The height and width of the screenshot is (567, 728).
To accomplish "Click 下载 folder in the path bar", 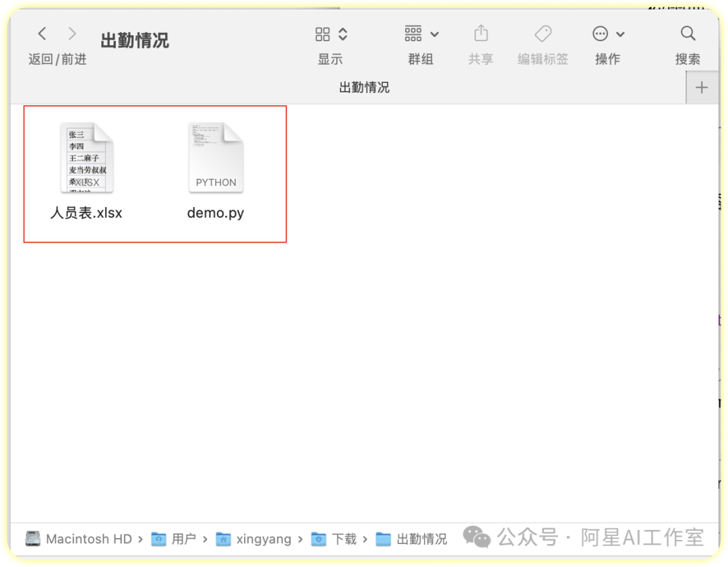I will (x=334, y=539).
